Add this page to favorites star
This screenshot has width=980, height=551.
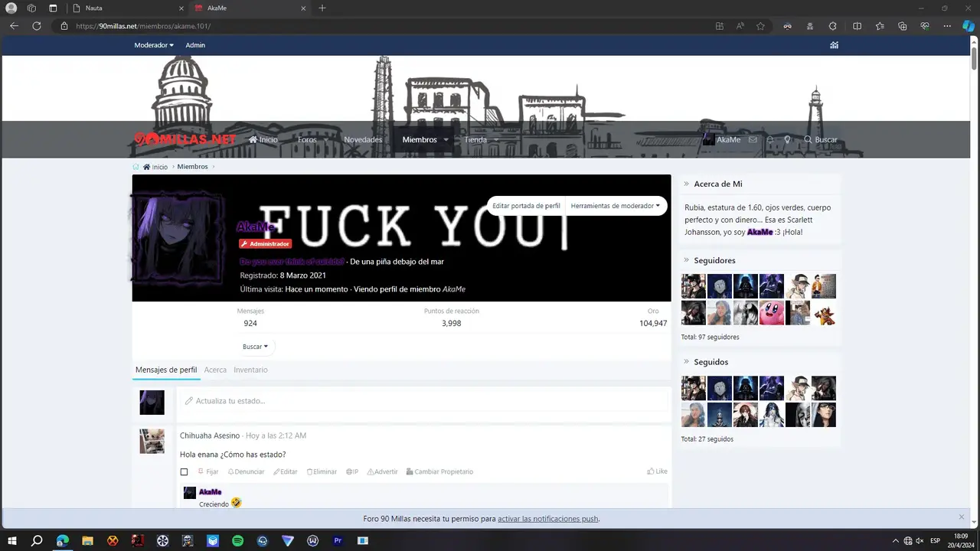(x=760, y=26)
